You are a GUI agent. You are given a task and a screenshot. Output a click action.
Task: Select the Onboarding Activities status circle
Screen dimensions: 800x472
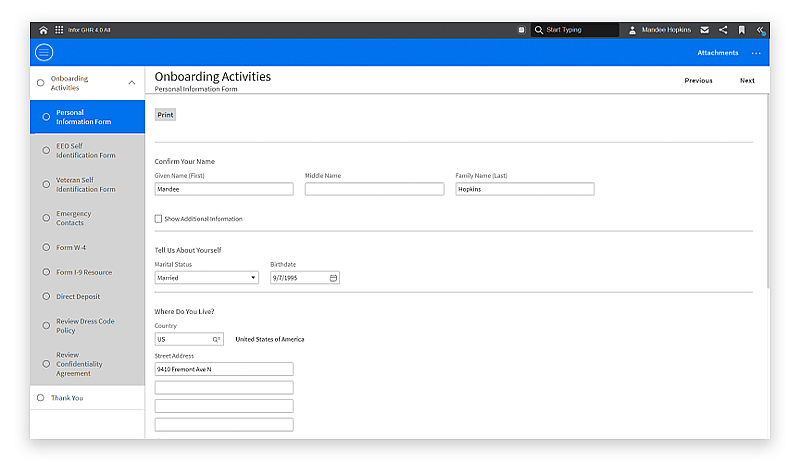point(40,83)
